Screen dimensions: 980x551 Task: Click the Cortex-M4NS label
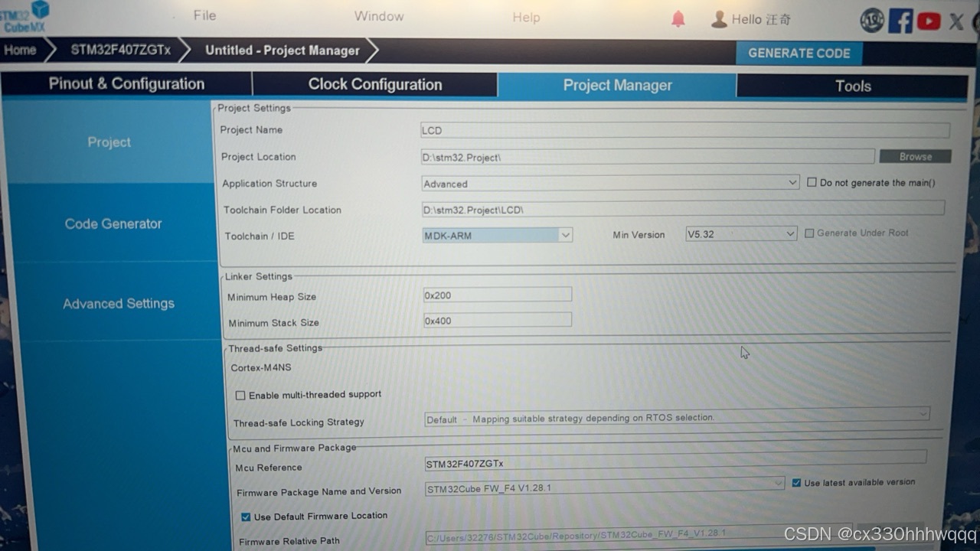261,367
